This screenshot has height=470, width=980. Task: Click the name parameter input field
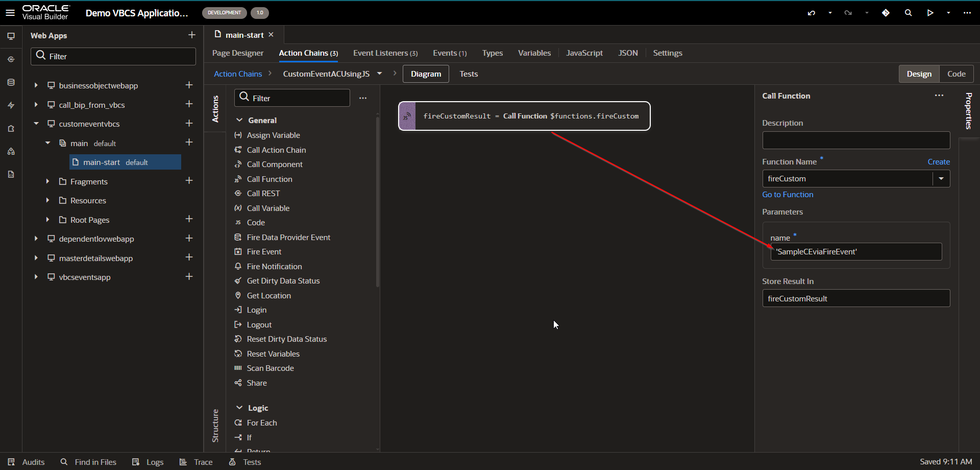(x=856, y=252)
